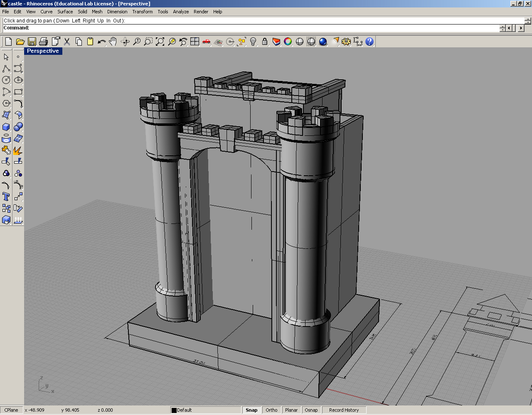Viewport: 532px width, 415px height.
Task: Select the Polygon tool in the sidebar
Action: coord(6,103)
